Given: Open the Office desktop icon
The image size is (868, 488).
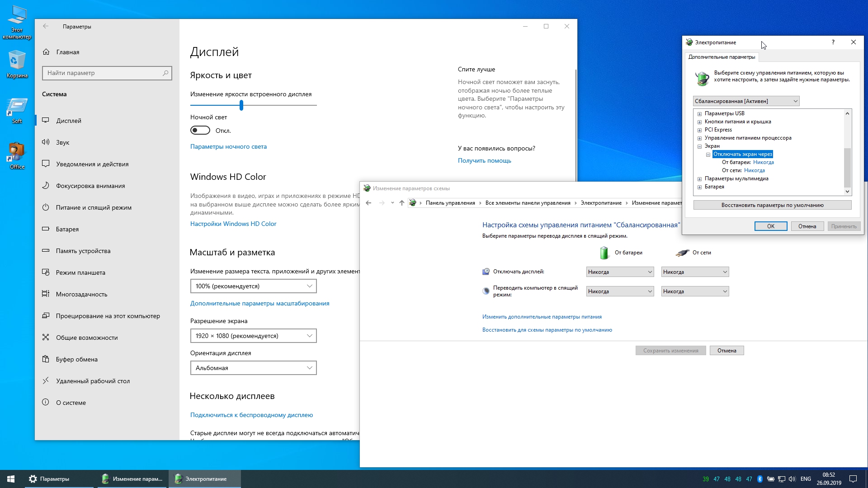Looking at the screenshot, I should [x=17, y=156].
